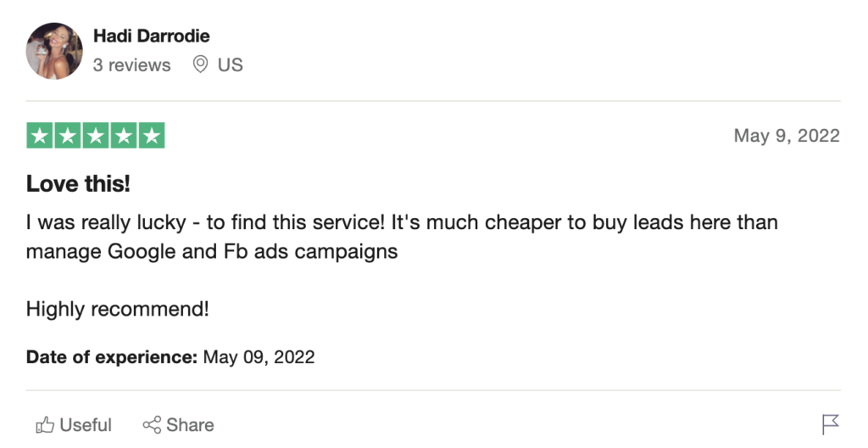Click the Share text label

191,424
